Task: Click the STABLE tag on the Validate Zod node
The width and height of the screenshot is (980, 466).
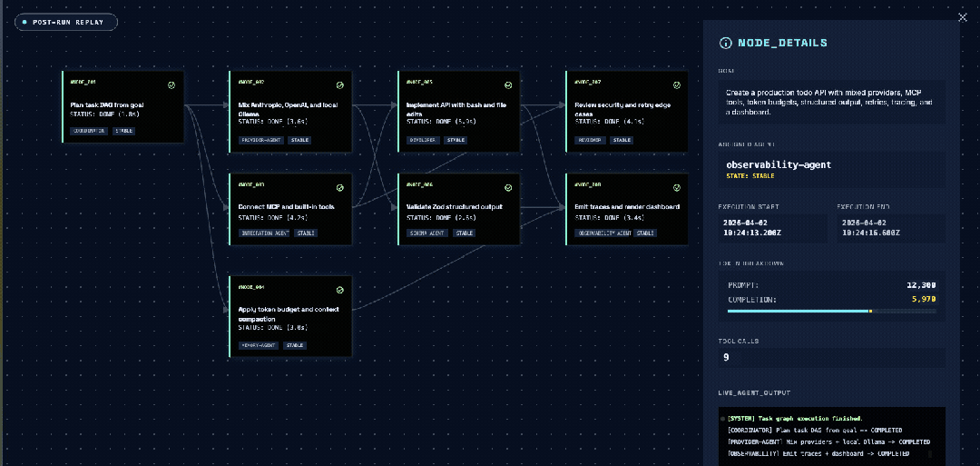Action: click(x=465, y=233)
